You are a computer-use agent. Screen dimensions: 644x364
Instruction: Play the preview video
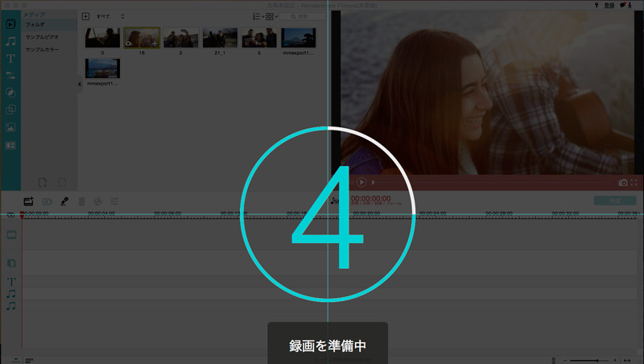(361, 182)
